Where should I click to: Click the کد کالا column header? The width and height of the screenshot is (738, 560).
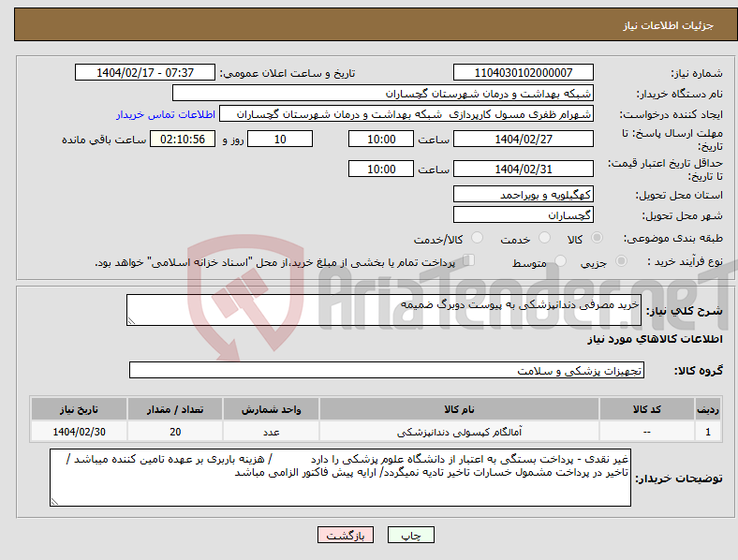[647, 409]
